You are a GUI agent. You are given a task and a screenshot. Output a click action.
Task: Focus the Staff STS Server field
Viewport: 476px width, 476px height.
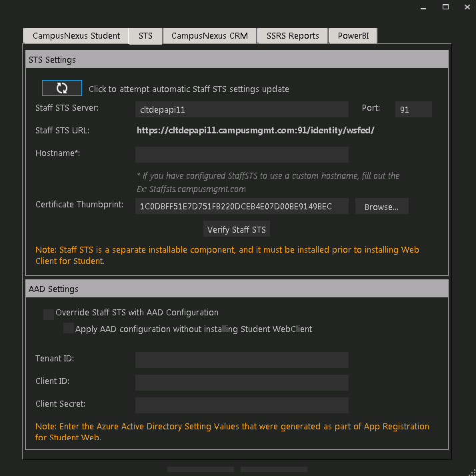click(x=241, y=109)
